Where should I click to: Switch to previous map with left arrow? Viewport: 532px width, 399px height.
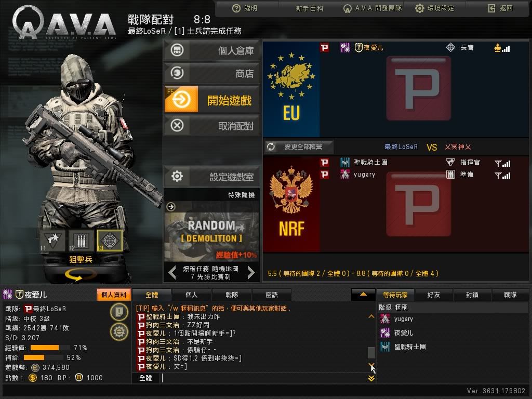pyautogui.click(x=172, y=272)
